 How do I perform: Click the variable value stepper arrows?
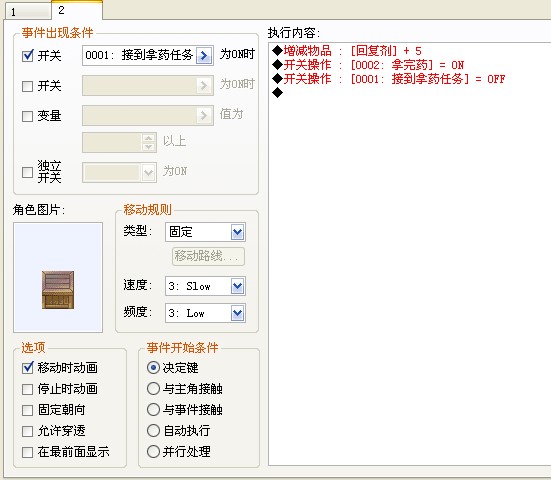click(x=149, y=142)
